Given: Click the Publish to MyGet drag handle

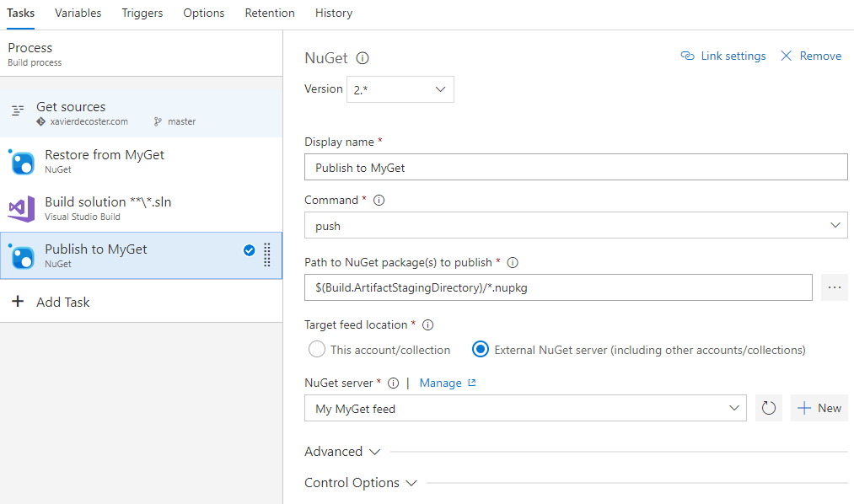Looking at the screenshot, I should 267,255.
